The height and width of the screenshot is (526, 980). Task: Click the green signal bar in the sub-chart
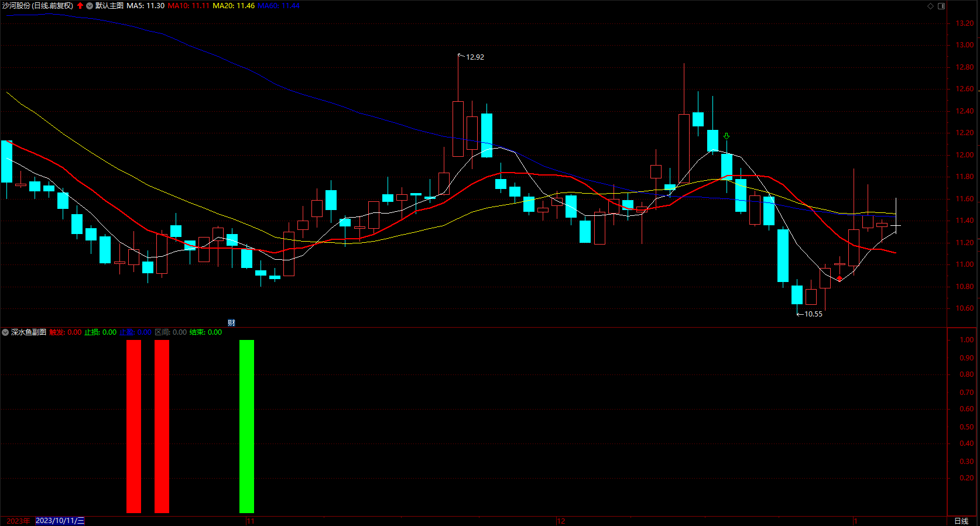coord(246,427)
